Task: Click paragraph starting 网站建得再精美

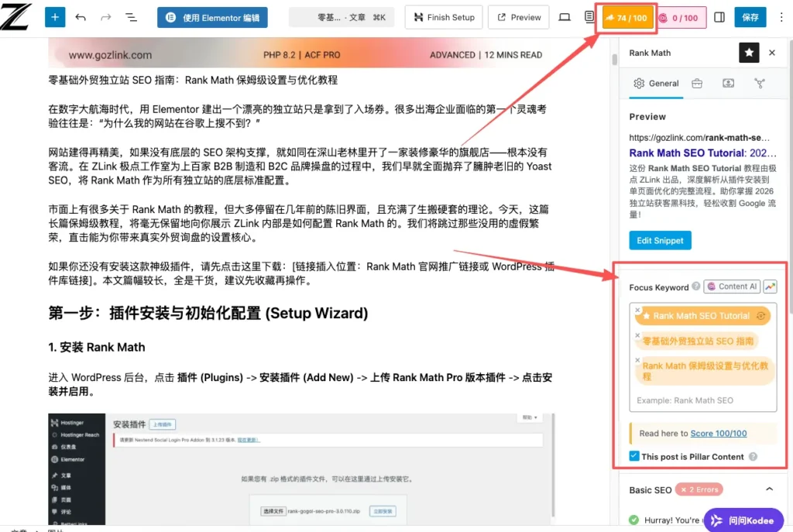Action: click(x=300, y=166)
